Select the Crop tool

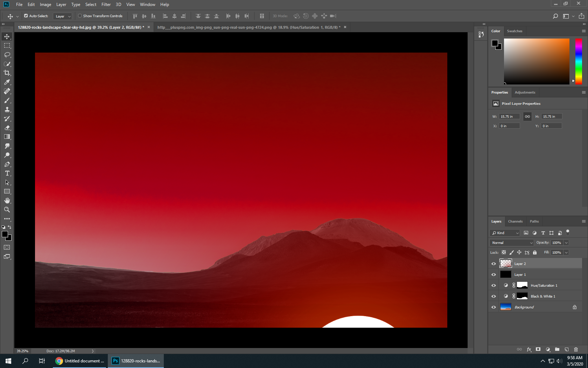(x=7, y=73)
